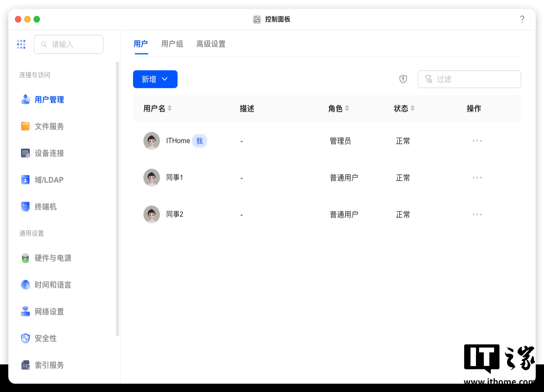The width and height of the screenshot is (544, 392).
Task: Open the help question mark icon
Action: tap(522, 19)
